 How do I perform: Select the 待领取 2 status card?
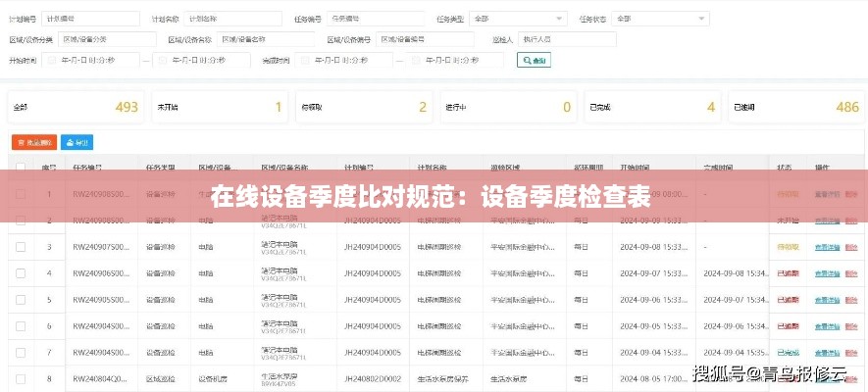364,107
